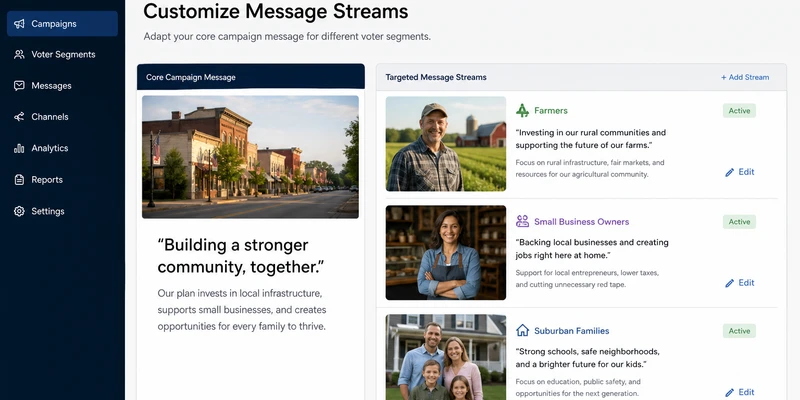The image size is (800, 400).
Task: Open the Settings label in sidebar
Action: point(47,211)
